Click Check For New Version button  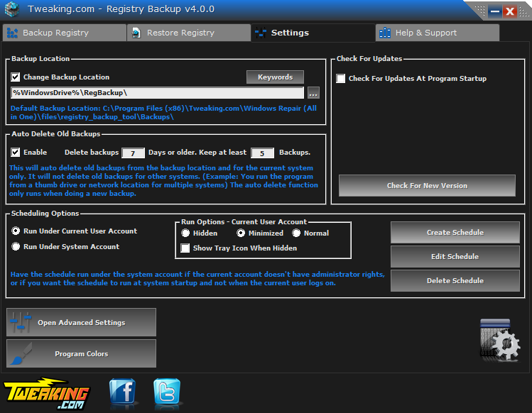click(427, 186)
